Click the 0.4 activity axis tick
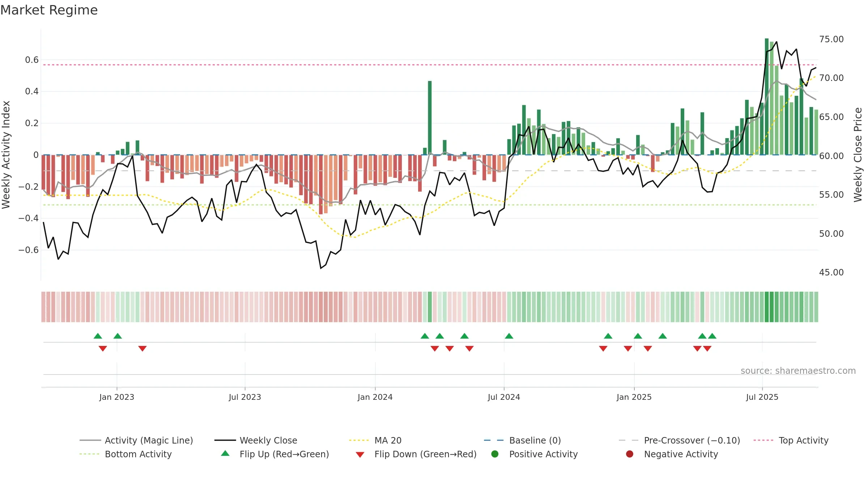The height and width of the screenshot is (488, 868). point(32,91)
